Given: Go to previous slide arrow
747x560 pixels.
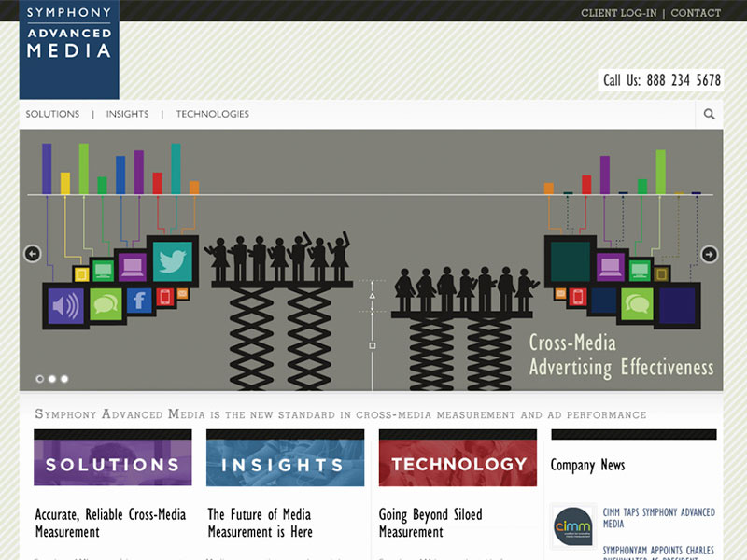Looking at the screenshot, I should coord(33,254).
